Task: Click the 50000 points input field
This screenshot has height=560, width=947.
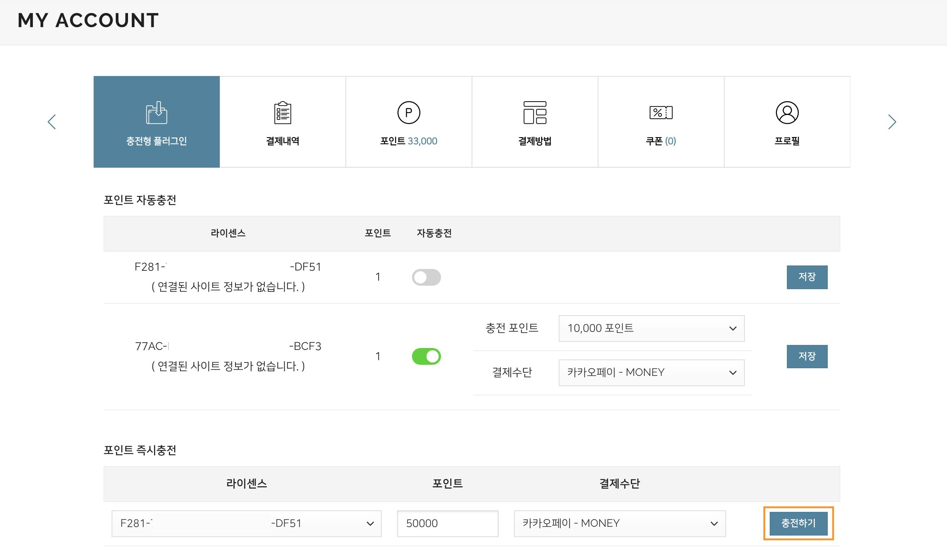Action: click(448, 523)
